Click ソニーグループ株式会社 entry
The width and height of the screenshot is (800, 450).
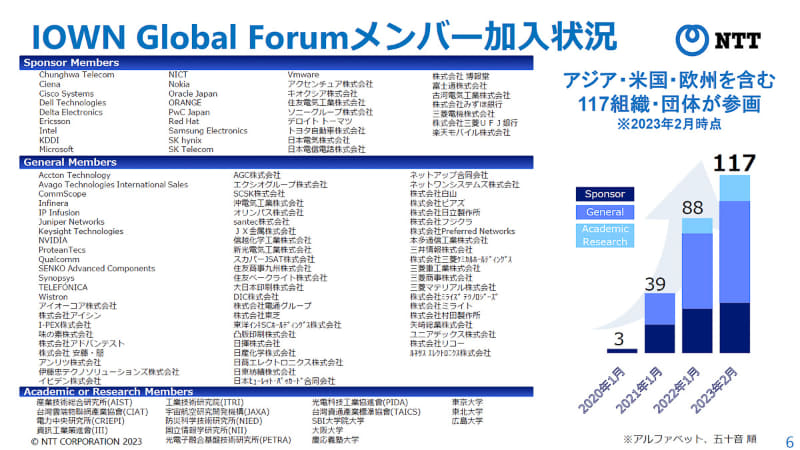point(330,112)
